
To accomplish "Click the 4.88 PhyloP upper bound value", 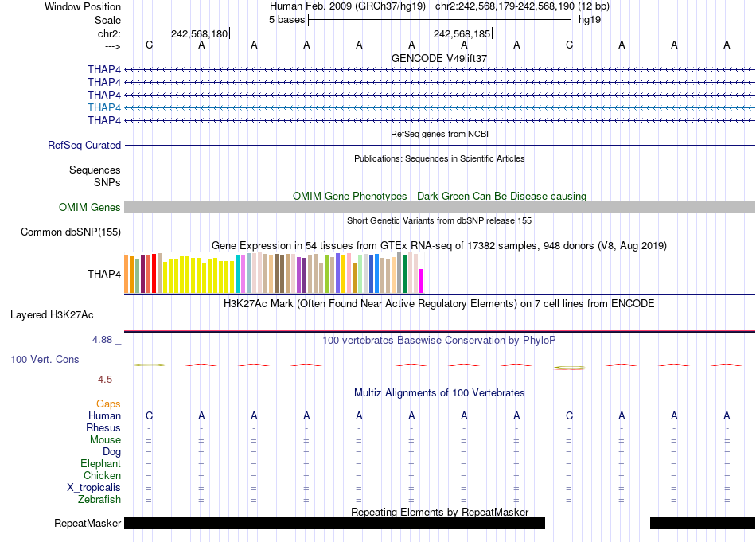I will point(102,340).
